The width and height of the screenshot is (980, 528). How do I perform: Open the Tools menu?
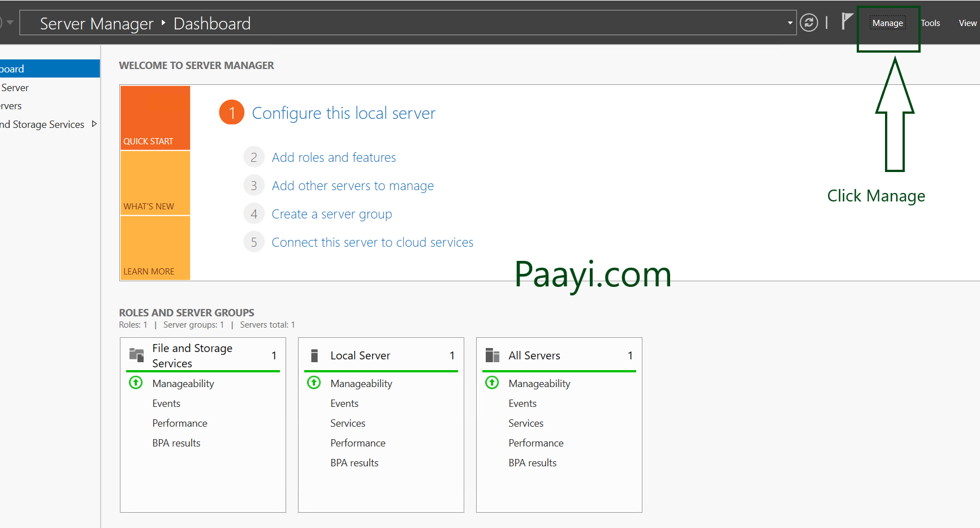(930, 23)
